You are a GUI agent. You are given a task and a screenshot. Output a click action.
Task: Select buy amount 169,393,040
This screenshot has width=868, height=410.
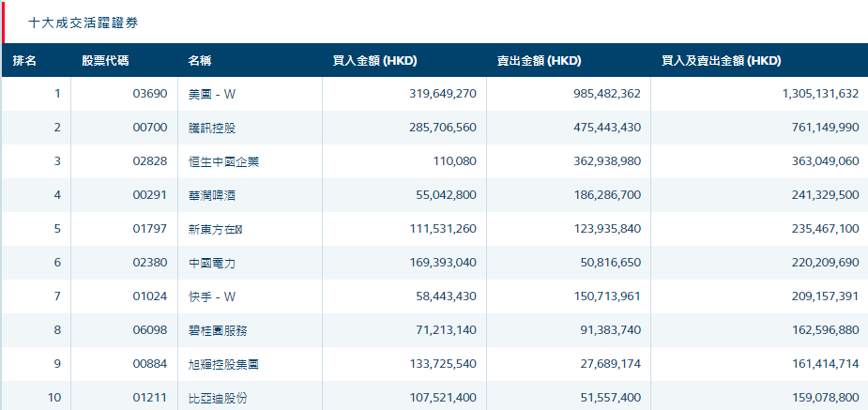[443, 263]
